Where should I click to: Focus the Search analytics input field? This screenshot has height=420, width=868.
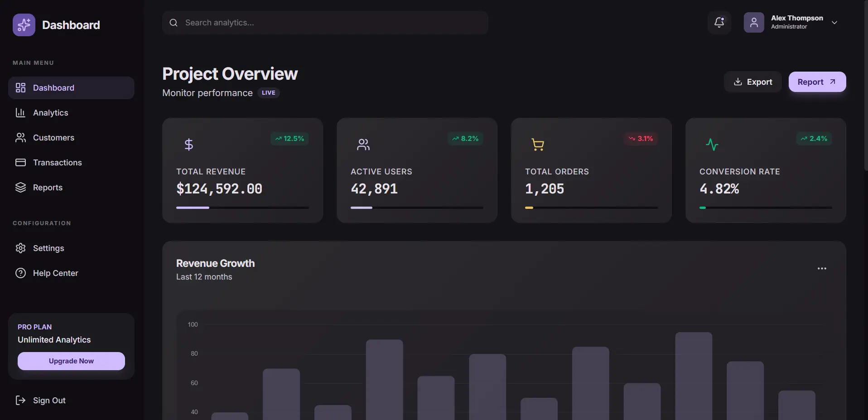click(325, 23)
